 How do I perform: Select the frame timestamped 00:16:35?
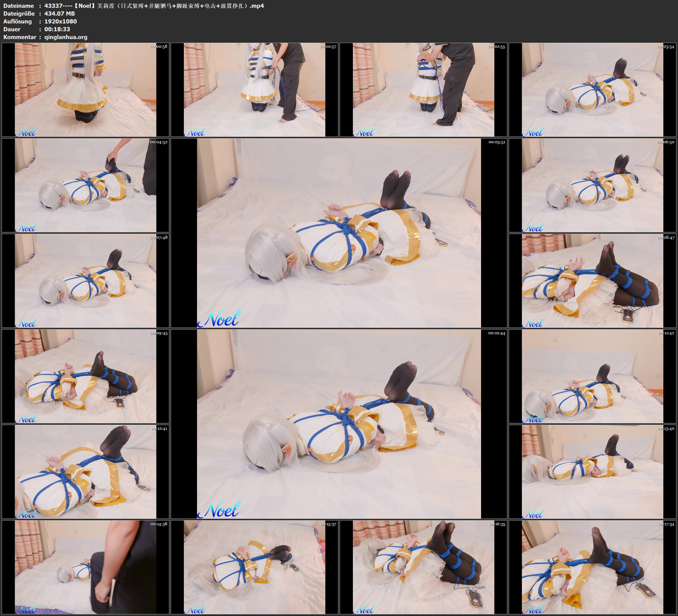[424, 567]
